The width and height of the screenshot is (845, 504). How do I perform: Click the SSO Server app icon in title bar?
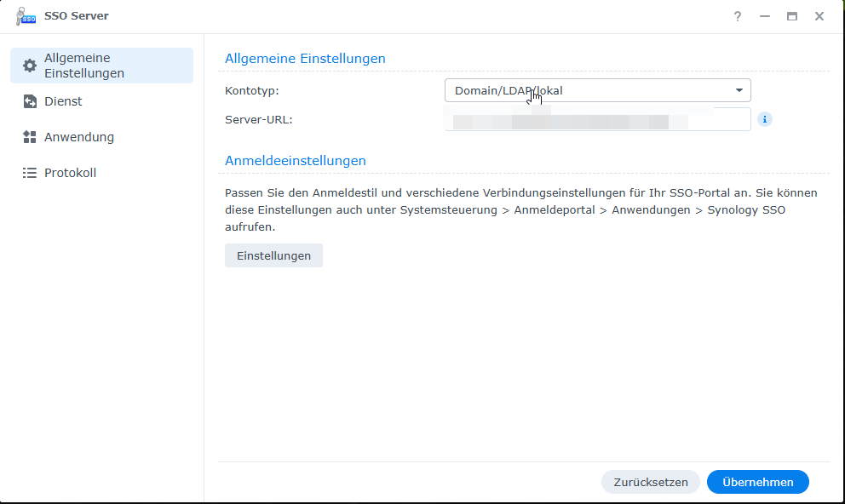click(x=26, y=16)
